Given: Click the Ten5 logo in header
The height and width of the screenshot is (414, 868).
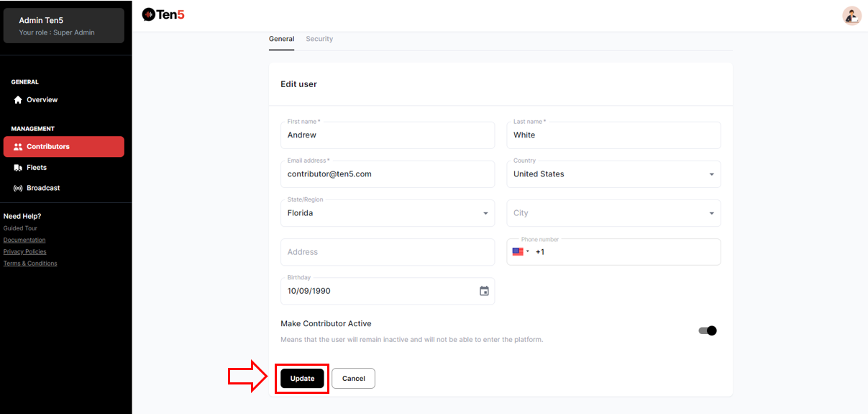Looking at the screenshot, I should point(163,14).
